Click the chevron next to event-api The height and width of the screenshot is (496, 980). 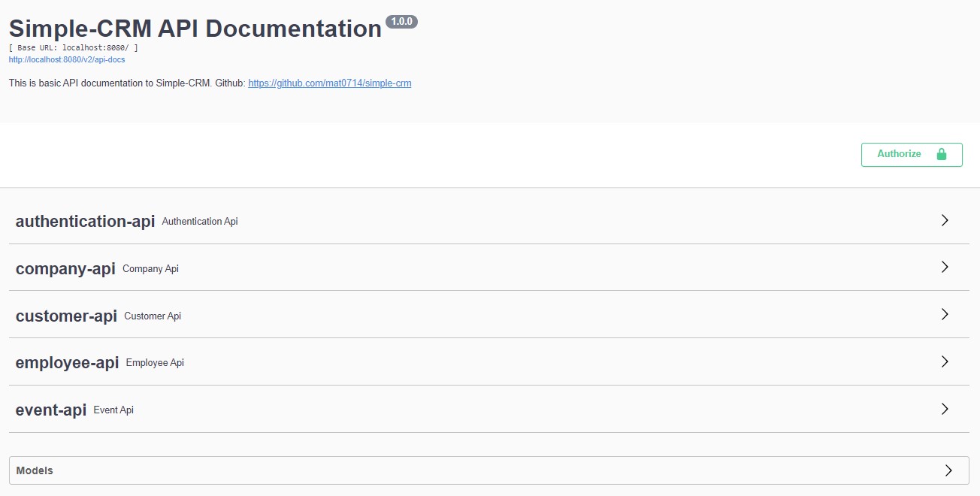pyautogui.click(x=945, y=409)
